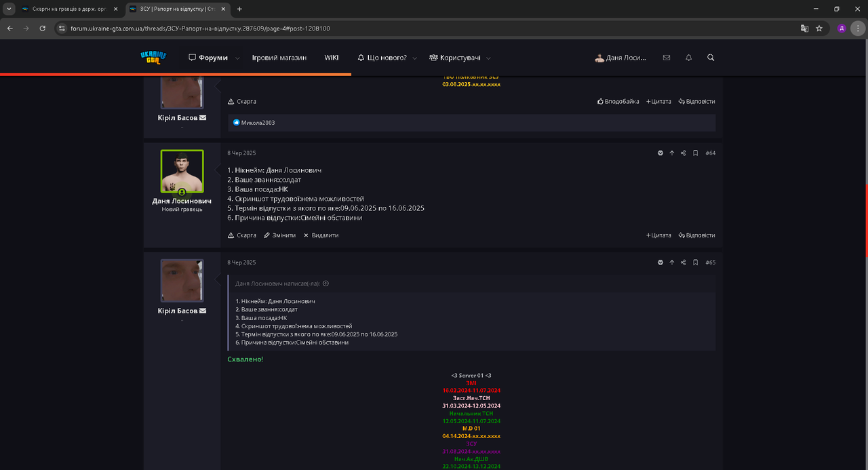Open site information icon in address bar
The image size is (868, 470).
tap(61, 28)
